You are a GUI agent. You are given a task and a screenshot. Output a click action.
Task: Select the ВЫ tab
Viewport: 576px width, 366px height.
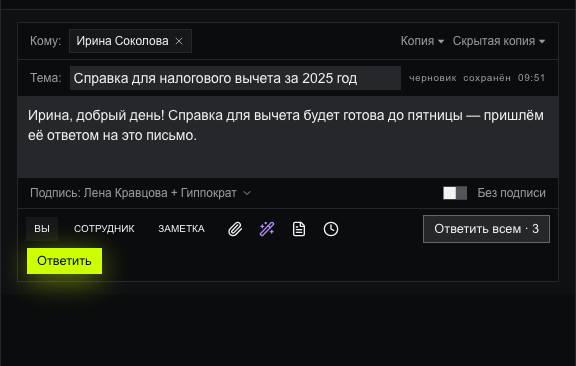coord(42,229)
